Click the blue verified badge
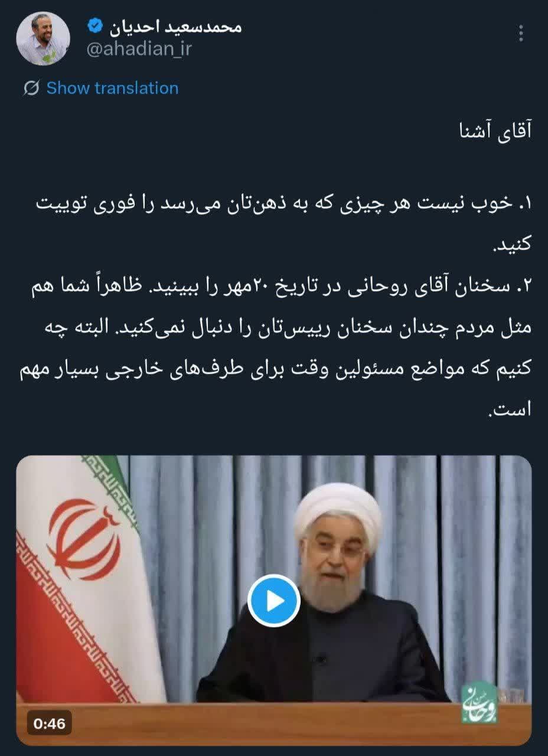Image resolution: width=548 pixels, height=756 pixels. coord(94,25)
